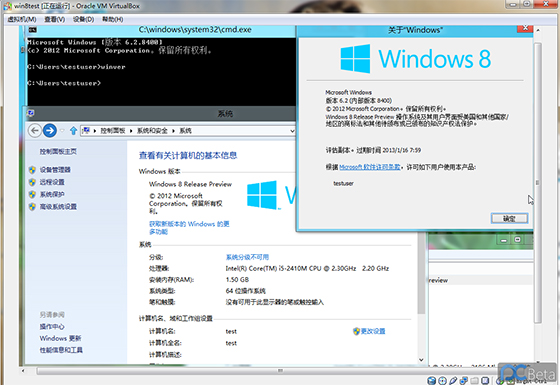Click the network adapter status icon
This screenshot has height=385, width=560.
(x=464, y=381)
